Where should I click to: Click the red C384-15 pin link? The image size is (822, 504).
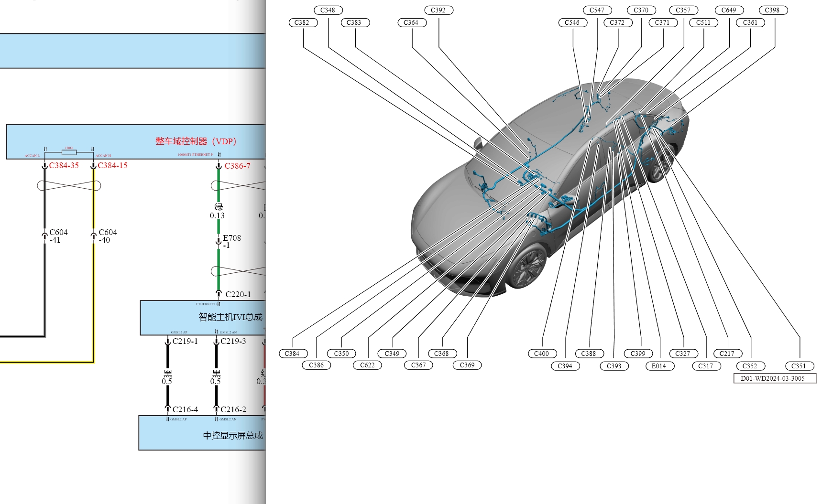tap(112, 165)
